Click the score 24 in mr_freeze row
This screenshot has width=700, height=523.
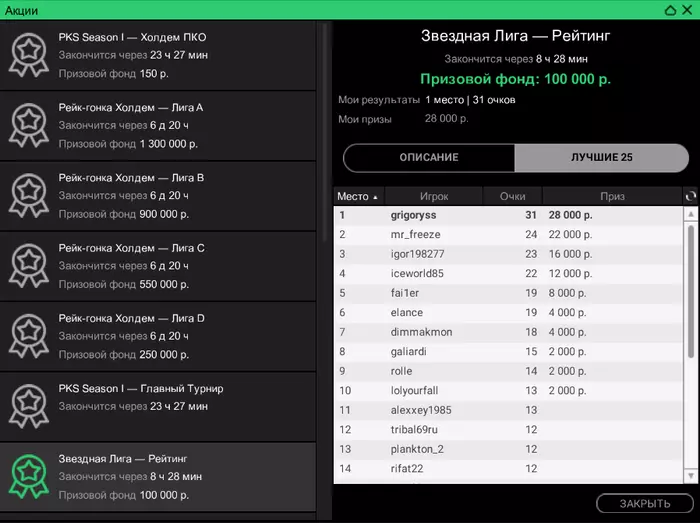(531, 235)
